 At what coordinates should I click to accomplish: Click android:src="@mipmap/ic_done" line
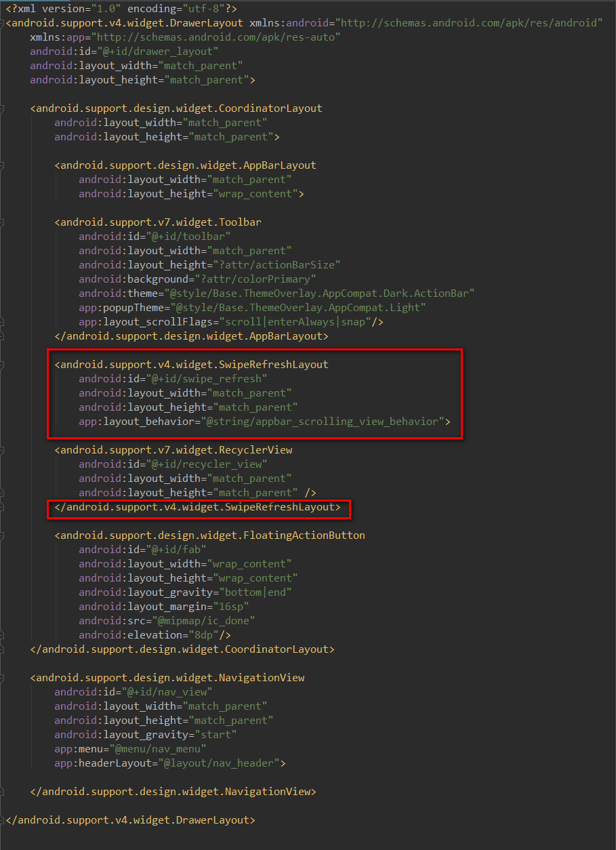click(167, 621)
